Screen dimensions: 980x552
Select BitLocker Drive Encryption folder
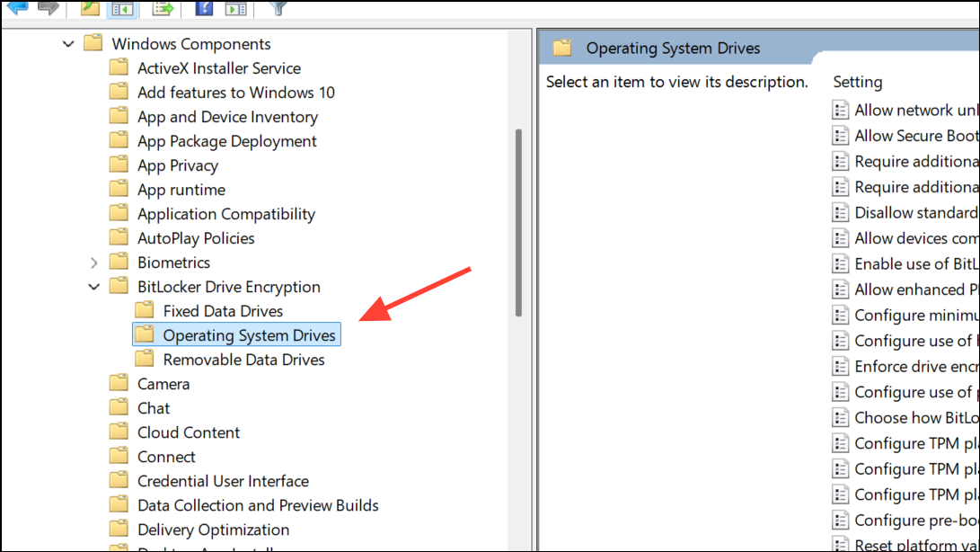[215, 288]
